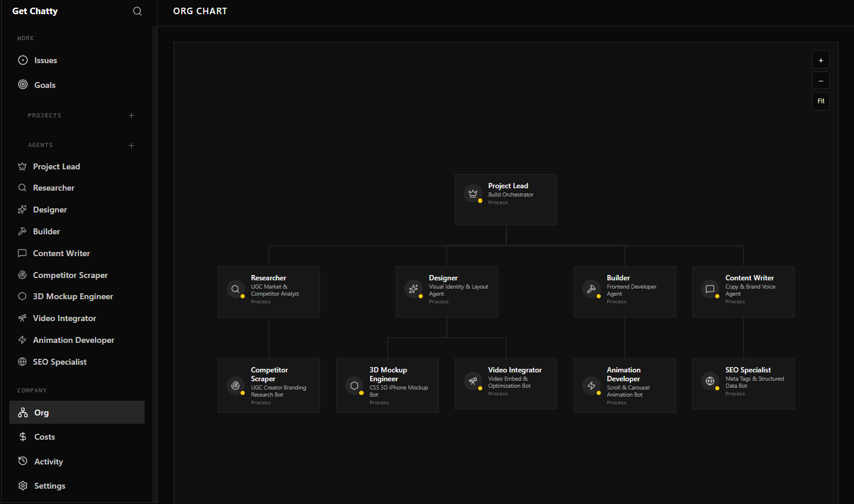The width and height of the screenshot is (854, 504).
Task: Click the crown icon in Project Lead card
Action: coord(473,194)
